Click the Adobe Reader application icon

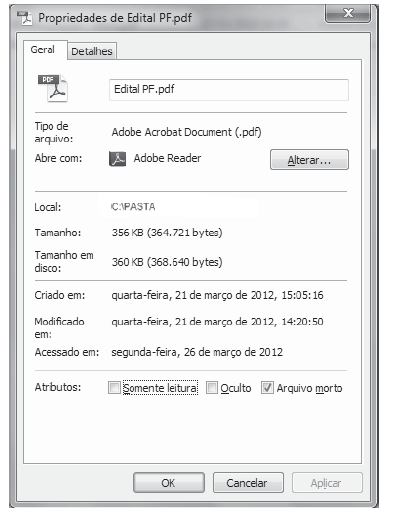pyautogui.click(x=118, y=159)
